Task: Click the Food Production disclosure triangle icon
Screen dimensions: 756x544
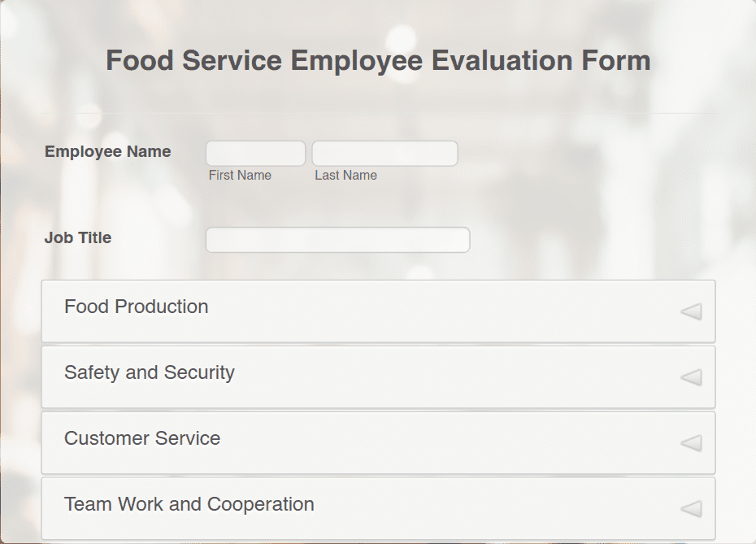Action: [689, 311]
